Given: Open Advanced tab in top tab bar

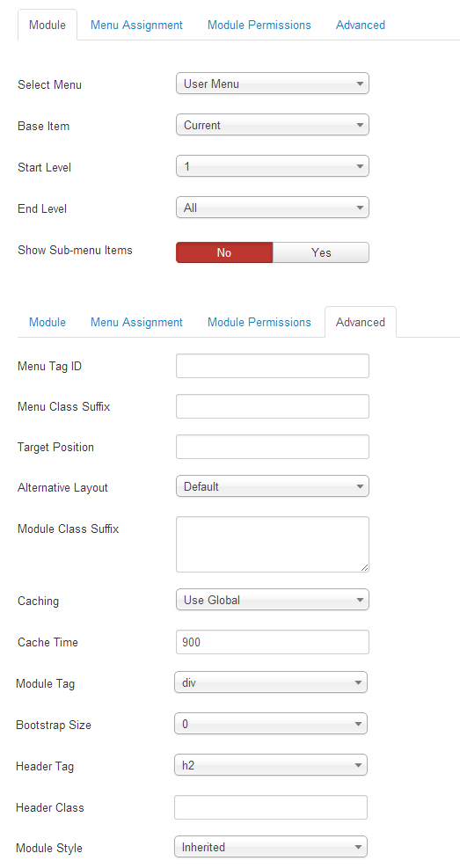Looking at the screenshot, I should pyautogui.click(x=361, y=25).
